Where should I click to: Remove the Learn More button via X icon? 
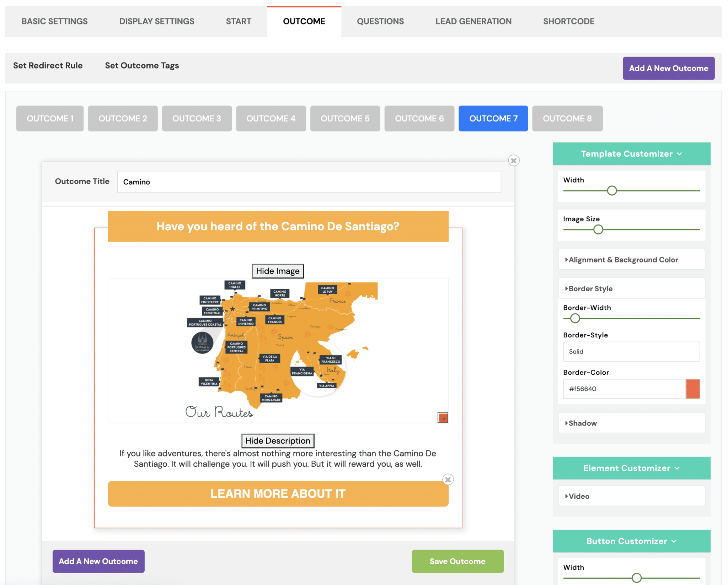pos(448,480)
